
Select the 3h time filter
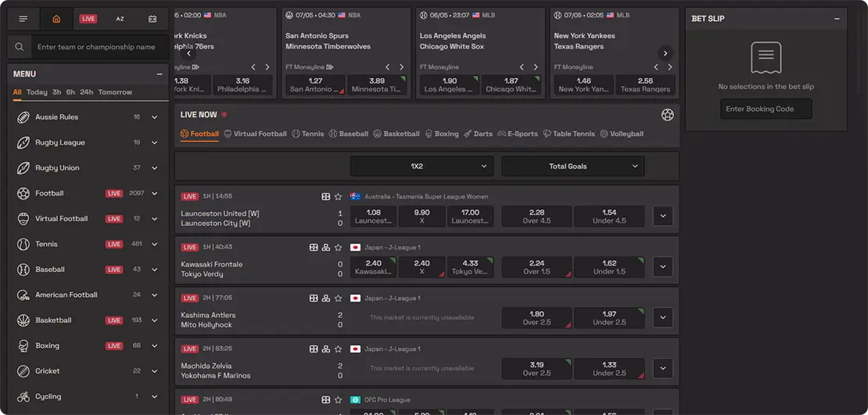[57, 92]
